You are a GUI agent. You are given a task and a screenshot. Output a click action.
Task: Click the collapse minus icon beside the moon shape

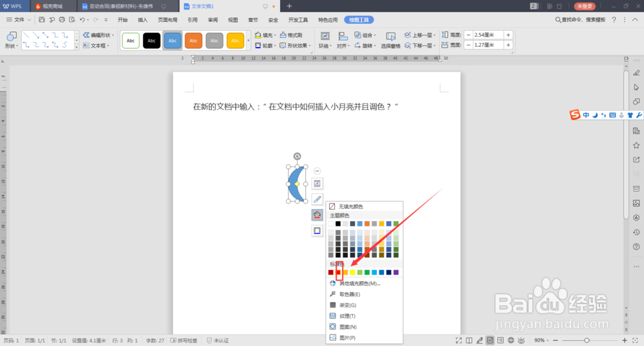coord(317,171)
